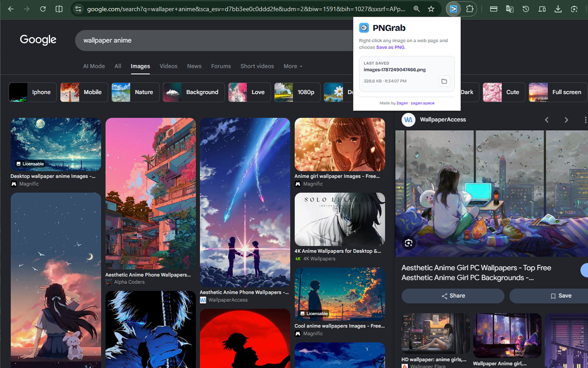Switch to the Videos tab
Screen dimensions: 588x368
169,66
